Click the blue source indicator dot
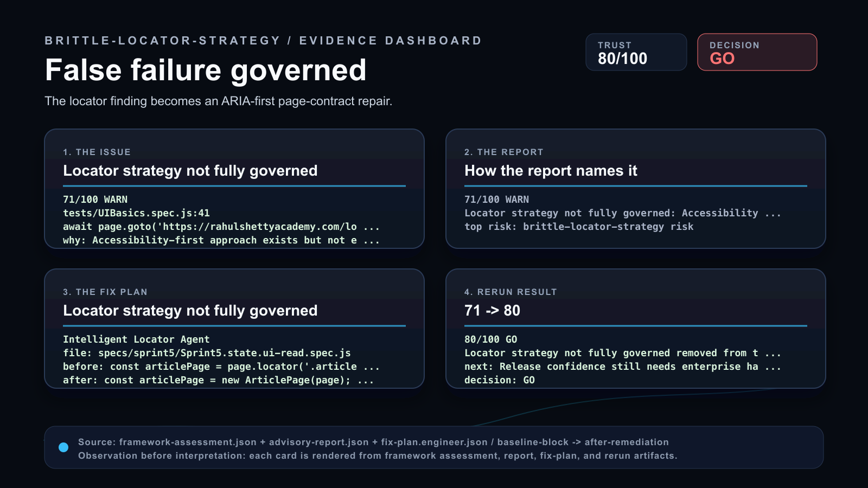 63,447
